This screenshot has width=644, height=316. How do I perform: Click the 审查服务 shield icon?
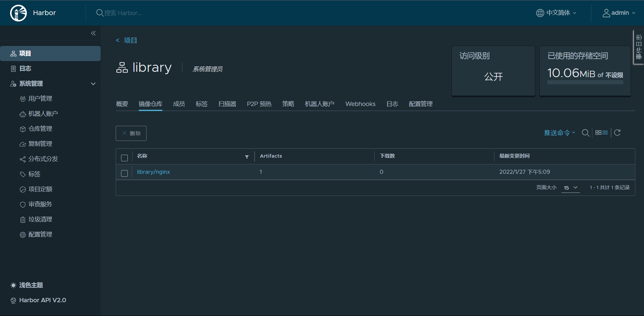(23, 205)
